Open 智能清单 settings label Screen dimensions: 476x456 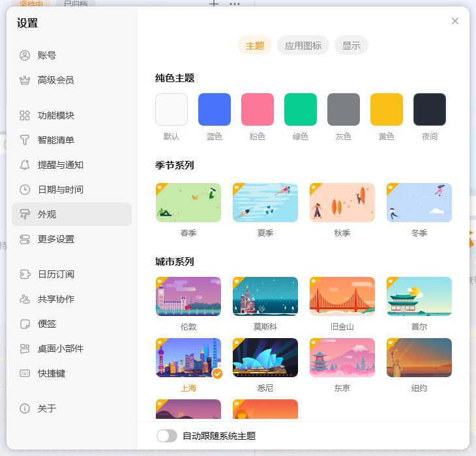coord(56,140)
